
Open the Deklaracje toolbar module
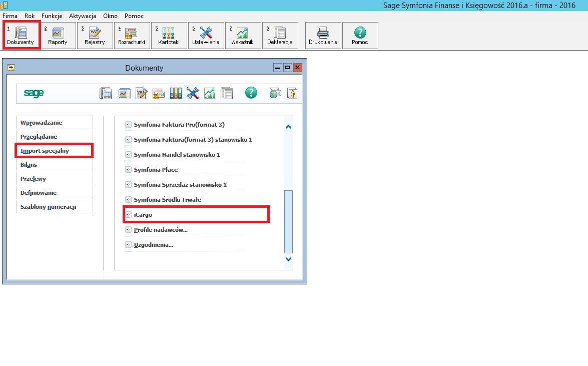coord(280,36)
